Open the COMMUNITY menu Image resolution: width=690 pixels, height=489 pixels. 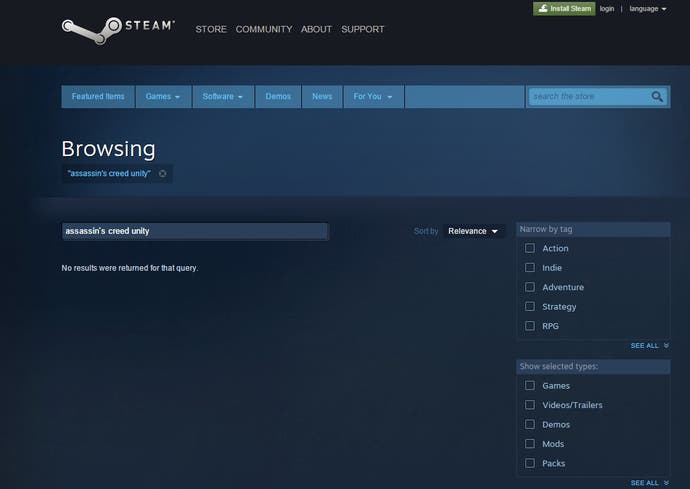pyautogui.click(x=264, y=29)
